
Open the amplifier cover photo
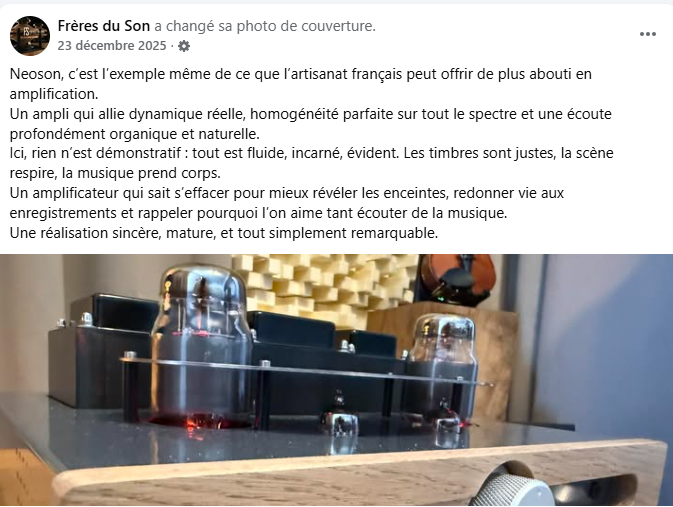[x=336, y=379]
